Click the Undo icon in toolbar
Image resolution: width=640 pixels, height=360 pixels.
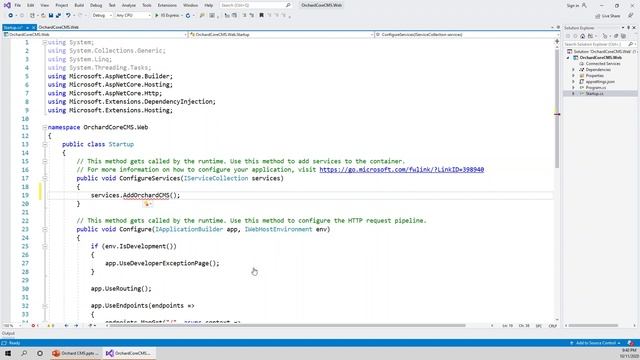point(68,16)
